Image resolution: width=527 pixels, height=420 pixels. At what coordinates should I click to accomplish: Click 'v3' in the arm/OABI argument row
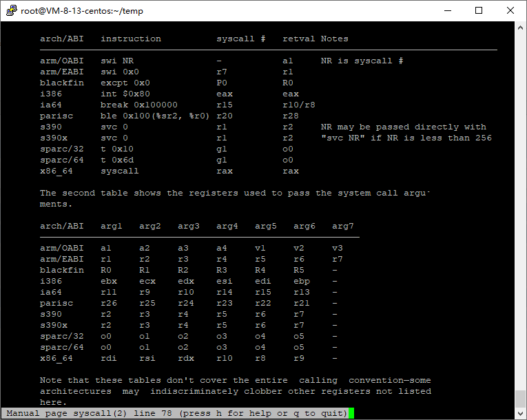coord(338,249)
